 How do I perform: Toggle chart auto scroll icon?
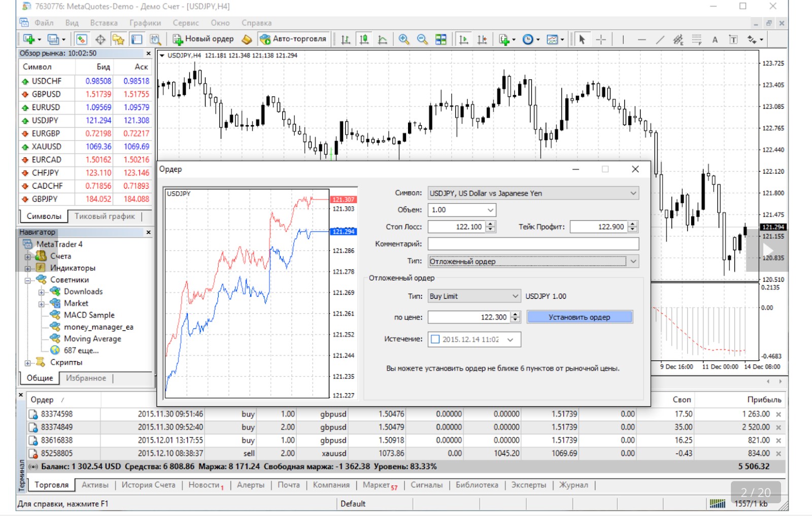click(463, 39)
